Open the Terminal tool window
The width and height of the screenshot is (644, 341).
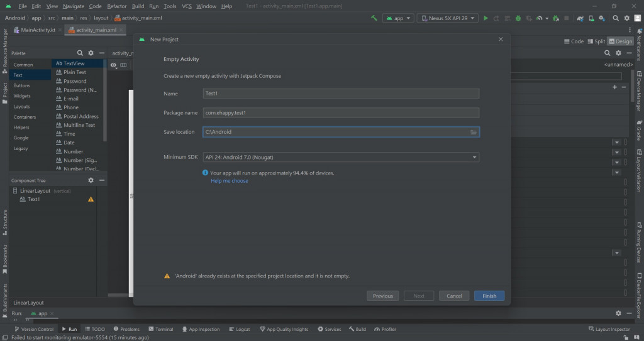[x=160, y=329]
